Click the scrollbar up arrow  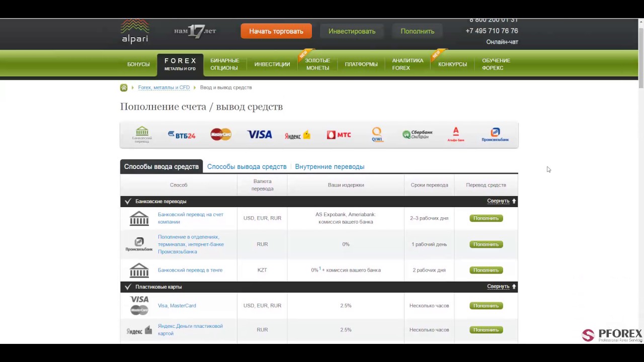click(640, 22)
